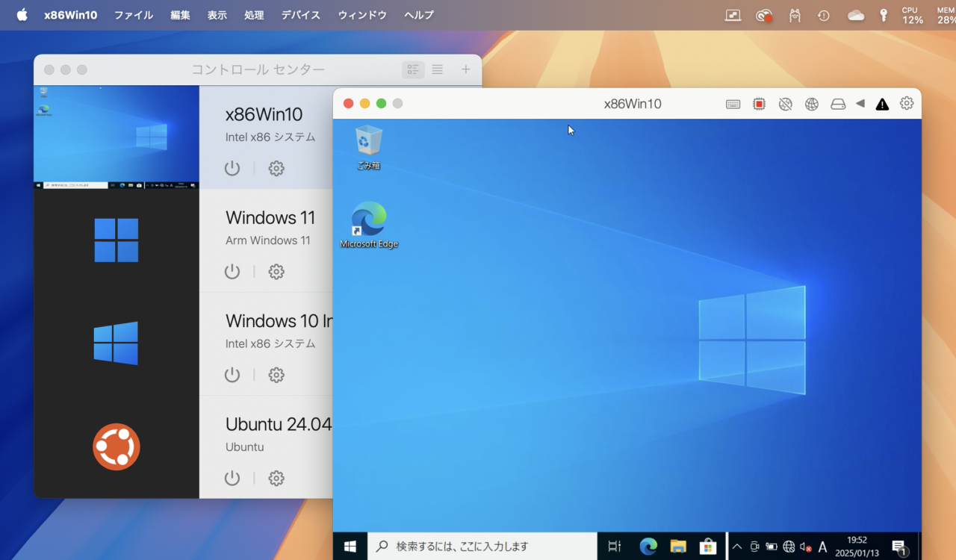Select the Ubuntu logo thumbnail
This screenshot has height=560, width=956.
(x=117, y=447)
